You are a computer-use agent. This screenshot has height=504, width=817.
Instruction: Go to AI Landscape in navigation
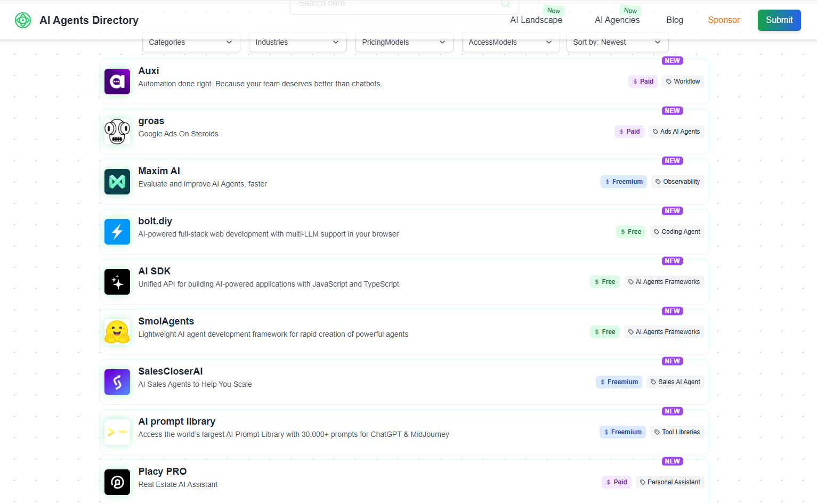pyautogui.click(x=536, y=20)
